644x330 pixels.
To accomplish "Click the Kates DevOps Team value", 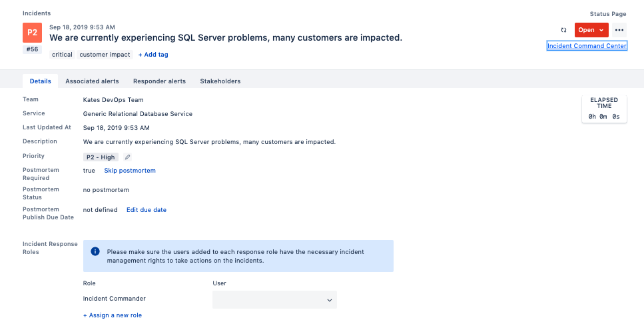I will pos(113,99).
